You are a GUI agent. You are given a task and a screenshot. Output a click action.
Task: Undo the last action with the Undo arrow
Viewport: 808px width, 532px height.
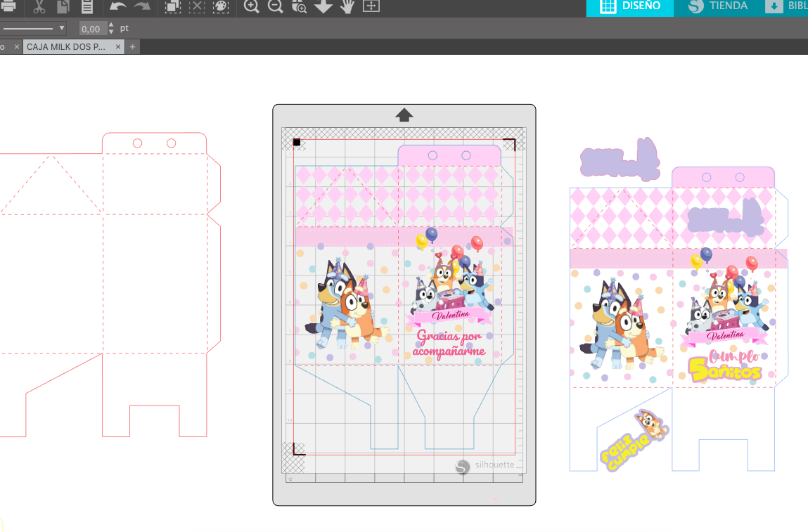click(x=118, y=7)
